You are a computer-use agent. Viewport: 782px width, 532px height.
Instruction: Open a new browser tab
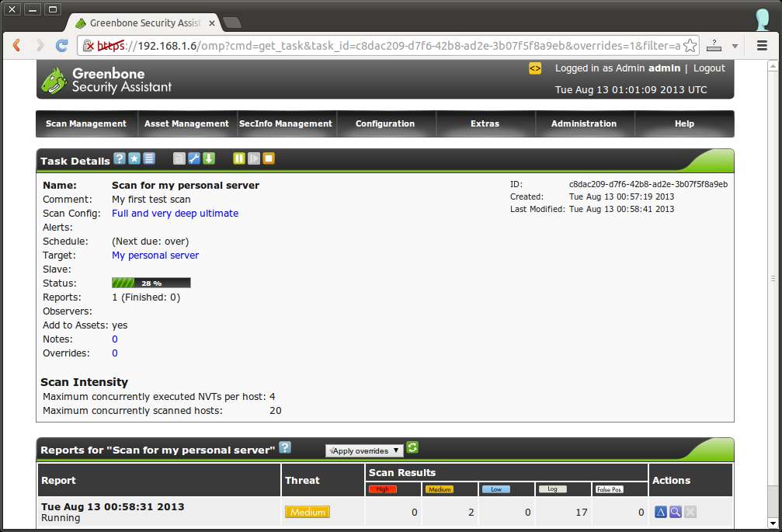click(232, 23)
